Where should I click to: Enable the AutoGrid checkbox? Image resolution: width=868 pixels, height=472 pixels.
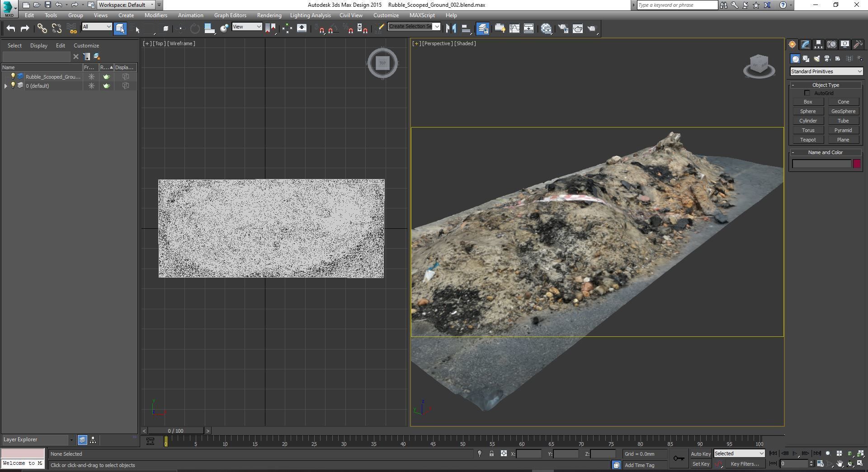click(x=807, y=93)
